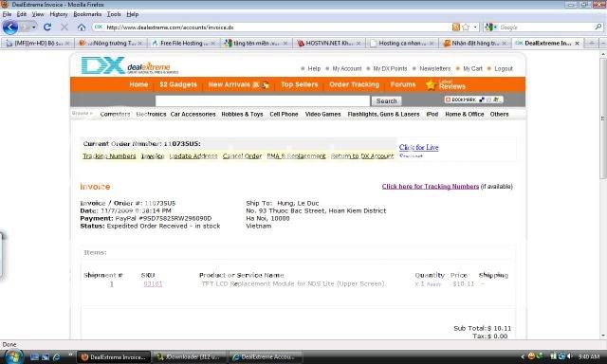Switch to the Free File Hosting tab

pyautogui.click(x=183, y=44)
